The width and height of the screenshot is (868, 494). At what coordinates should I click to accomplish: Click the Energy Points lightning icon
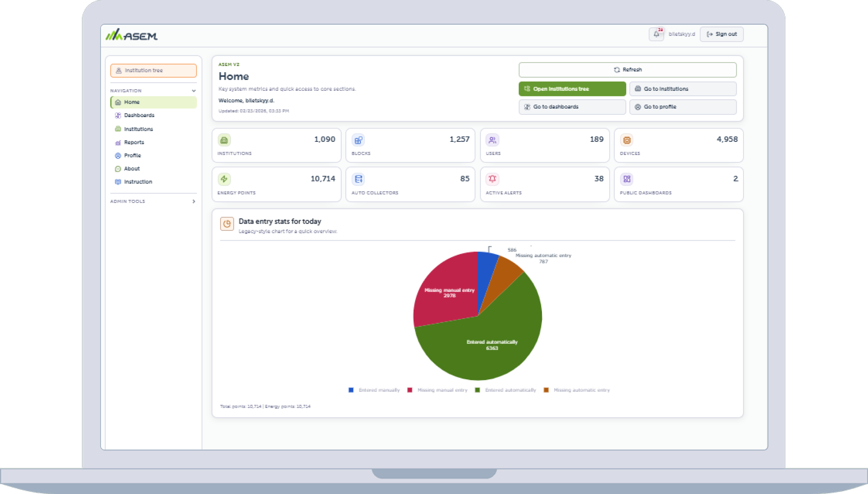click(x=224, y=179)
